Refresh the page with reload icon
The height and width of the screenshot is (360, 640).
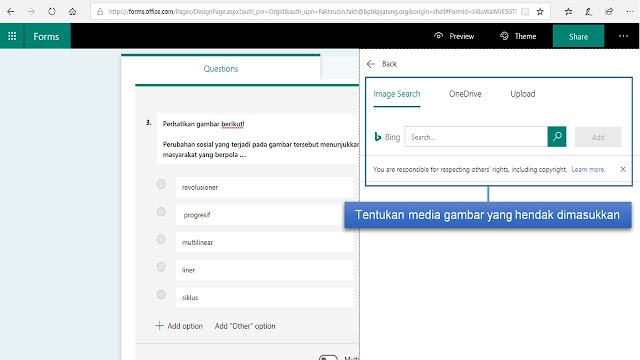point(51,11)
